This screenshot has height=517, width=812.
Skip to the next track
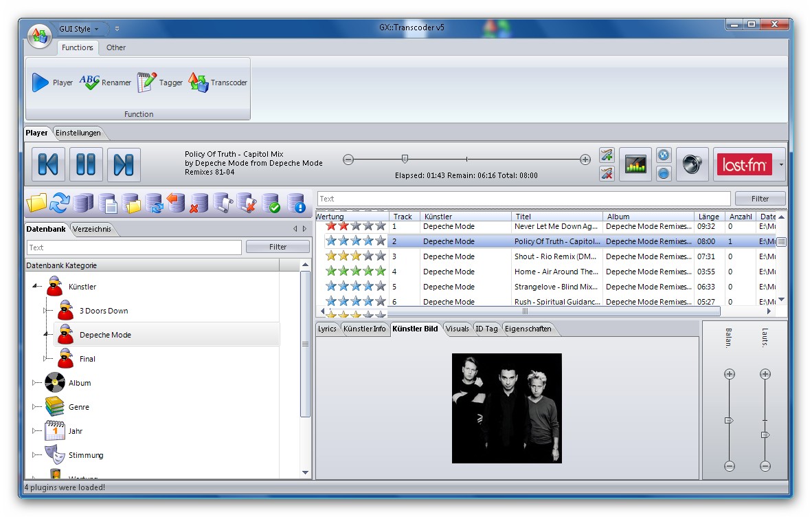[x=124, y=165]
